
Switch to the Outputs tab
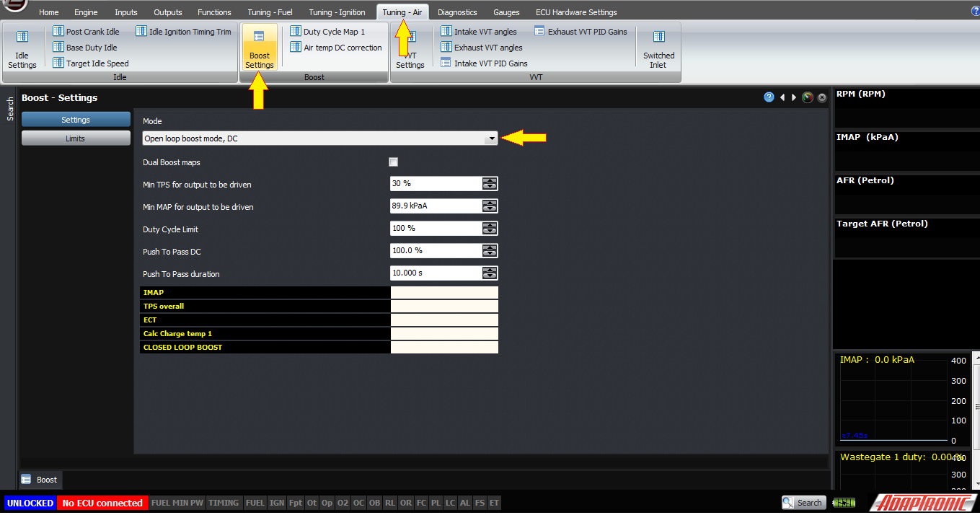click(x=168, y=12)
